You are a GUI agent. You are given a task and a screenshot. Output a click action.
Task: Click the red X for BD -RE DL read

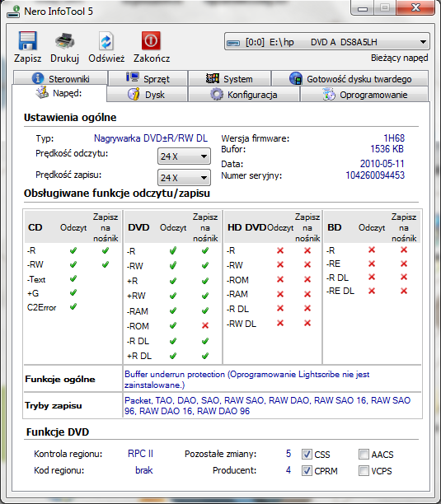(372, 291)
